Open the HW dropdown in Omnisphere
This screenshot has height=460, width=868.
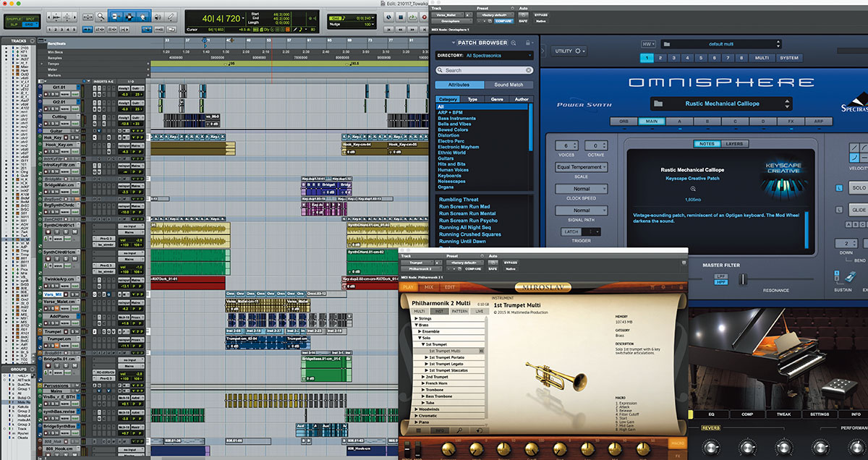click(649, 44)
